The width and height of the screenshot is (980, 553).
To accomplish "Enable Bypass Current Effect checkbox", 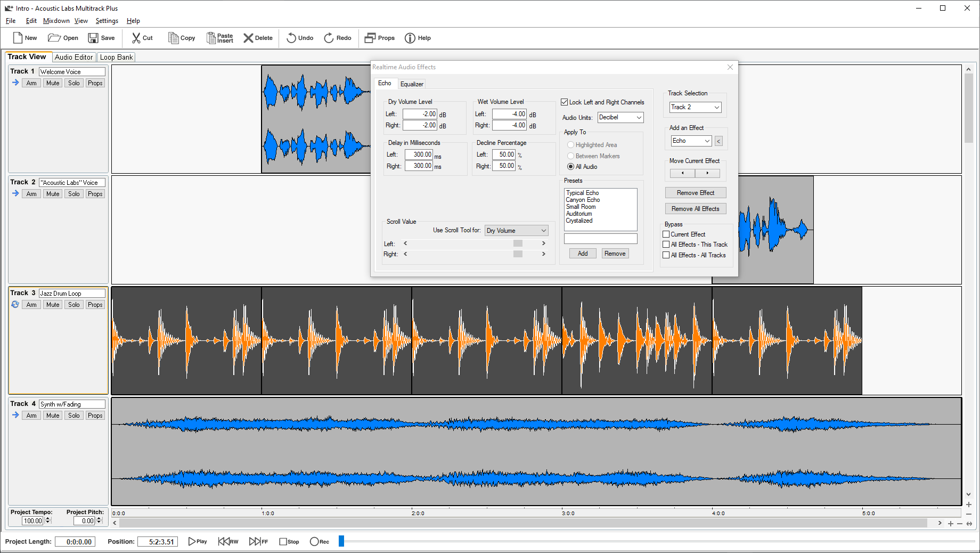I will (666, 234).
